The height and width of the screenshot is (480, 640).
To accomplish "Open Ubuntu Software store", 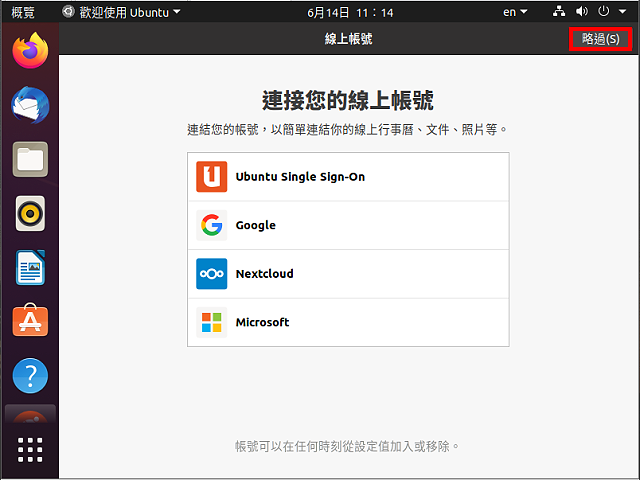I will (x=30, y=322).
